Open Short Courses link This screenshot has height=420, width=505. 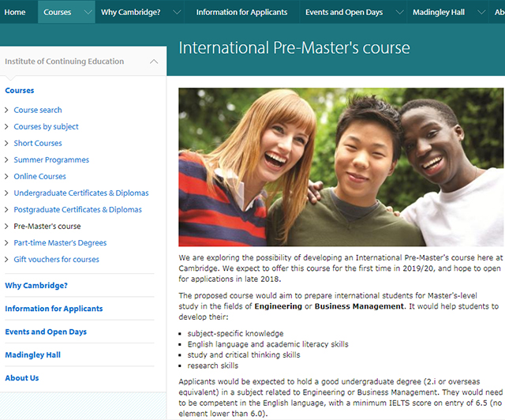38,143
